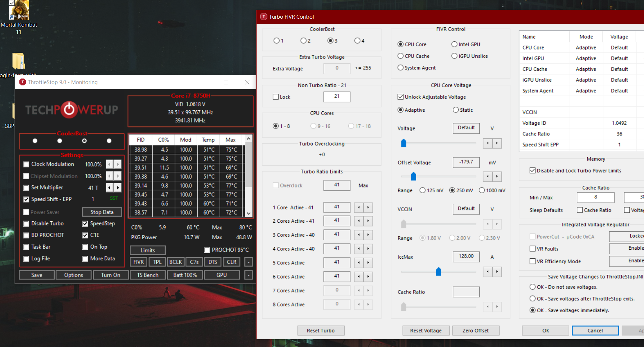Image resolution: width=644 pixels, height=347 pixels.
Task: Click the Turn On button
Action: pyautogui.click(x=111, y=275)
